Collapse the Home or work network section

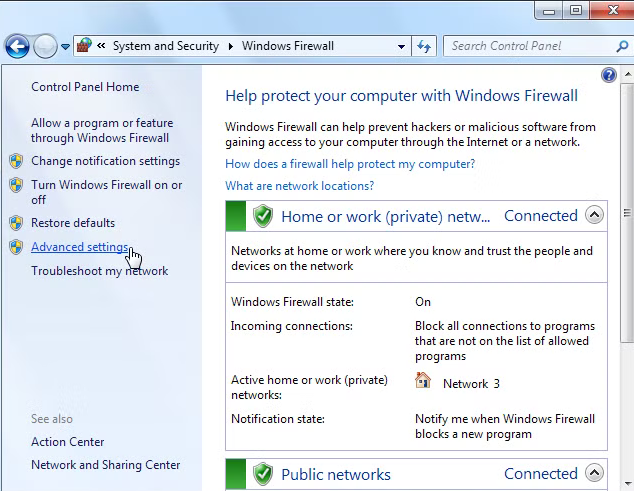pos(594,215)
